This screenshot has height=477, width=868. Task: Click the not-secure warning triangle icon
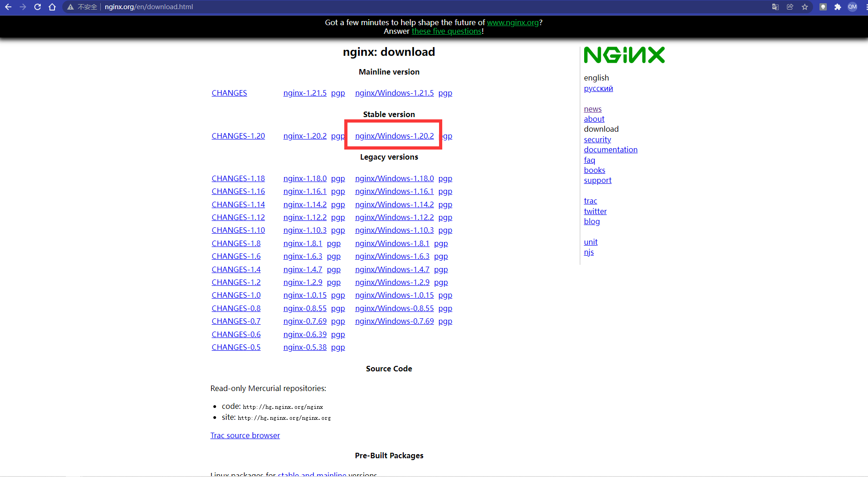point(71,7)
